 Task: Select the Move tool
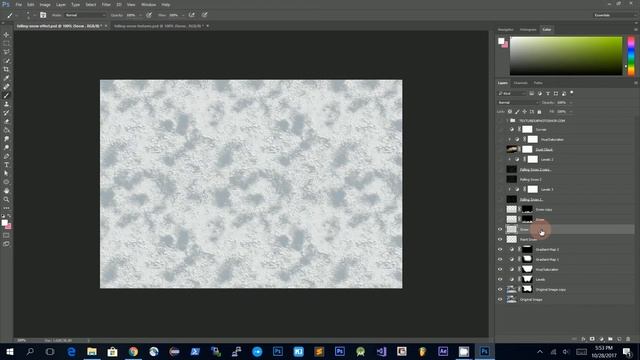pyautogui.click(x=6, y=35)
